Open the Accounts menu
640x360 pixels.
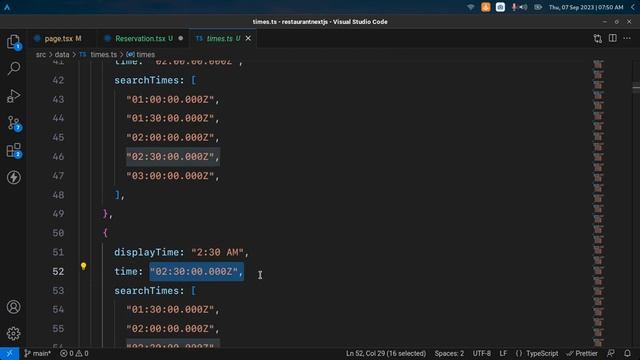coord(13,307)
